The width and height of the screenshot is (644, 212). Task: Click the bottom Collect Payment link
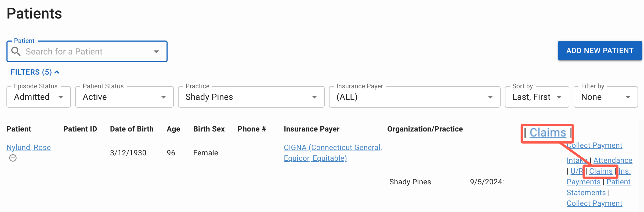point(594,203)
